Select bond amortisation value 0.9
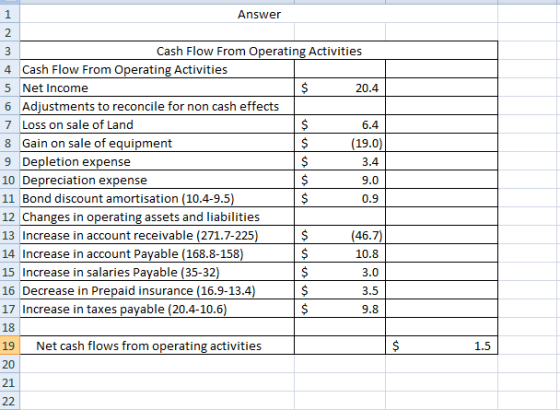This screenshot has height=410, width=560. [340, 198]
